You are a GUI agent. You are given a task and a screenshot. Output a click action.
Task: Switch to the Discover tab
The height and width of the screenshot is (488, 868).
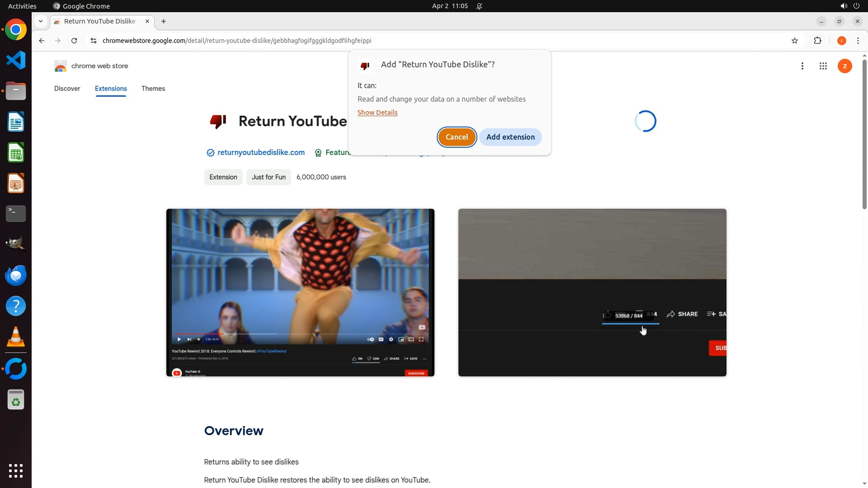click(67, 89)
